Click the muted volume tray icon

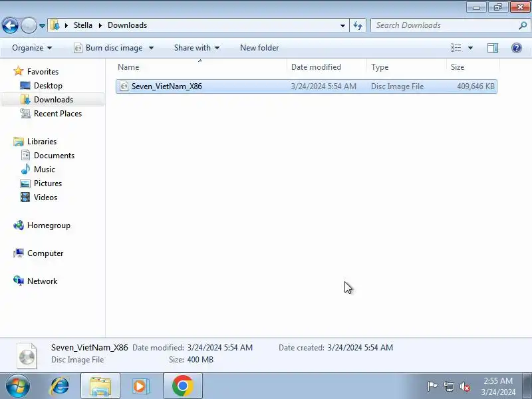[x=464, y=386]
